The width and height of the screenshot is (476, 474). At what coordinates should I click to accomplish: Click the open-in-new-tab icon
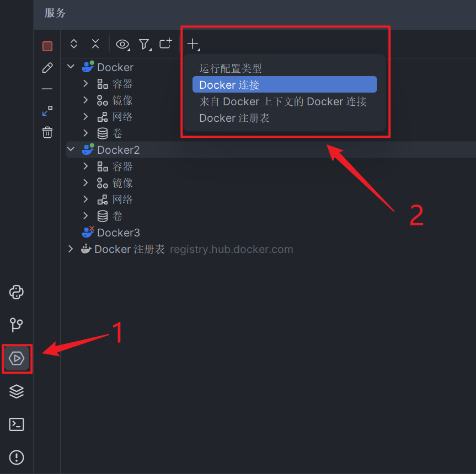tap(166, 44)
